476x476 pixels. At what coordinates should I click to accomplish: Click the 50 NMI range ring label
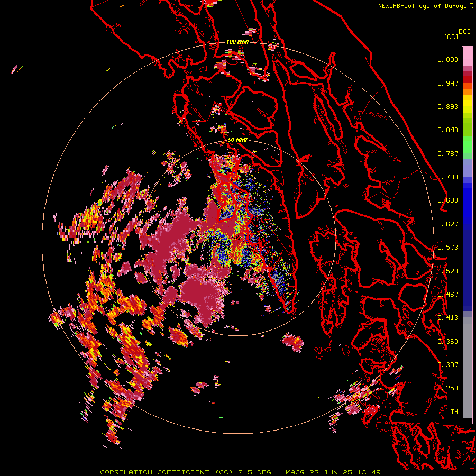pyautogui.click(x=237, y=140)
